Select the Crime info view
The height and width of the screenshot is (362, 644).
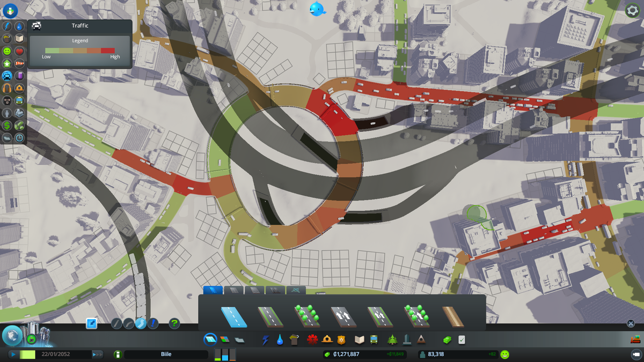[x=7, y=100]
